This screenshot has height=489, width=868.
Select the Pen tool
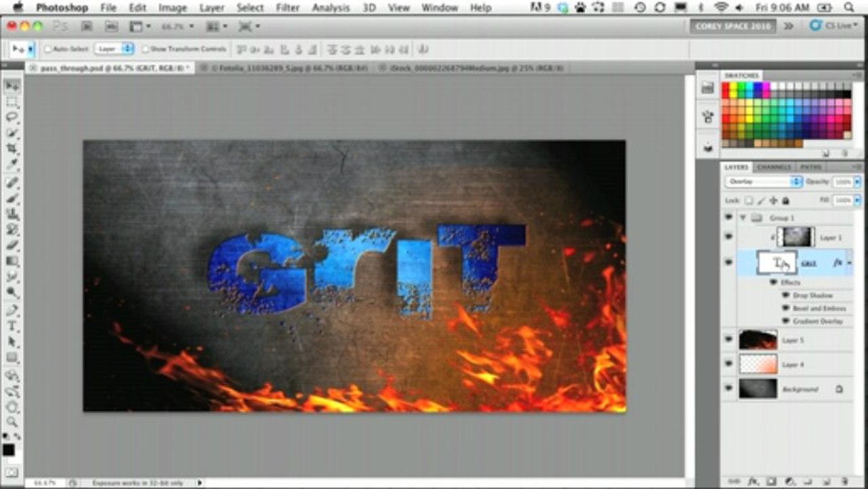(x=12, y=310)
